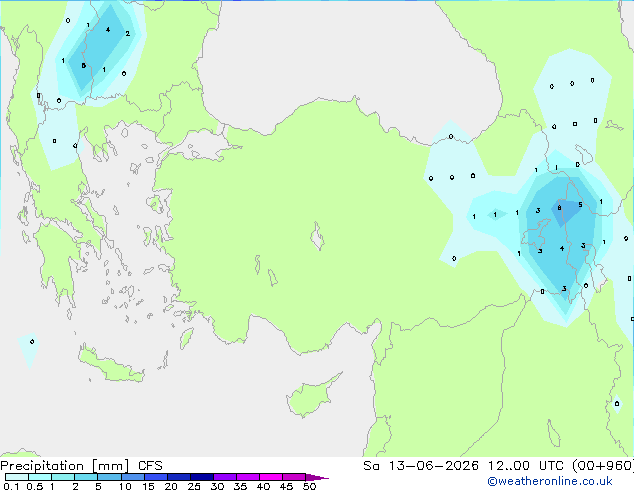Select the 'Precipitation [mm] CFS' title text

coord(81,466)
